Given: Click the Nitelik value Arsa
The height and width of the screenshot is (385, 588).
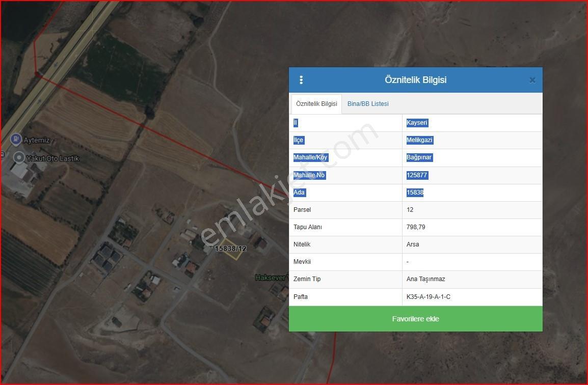Looking at the screenshot, I should point(413,244).
